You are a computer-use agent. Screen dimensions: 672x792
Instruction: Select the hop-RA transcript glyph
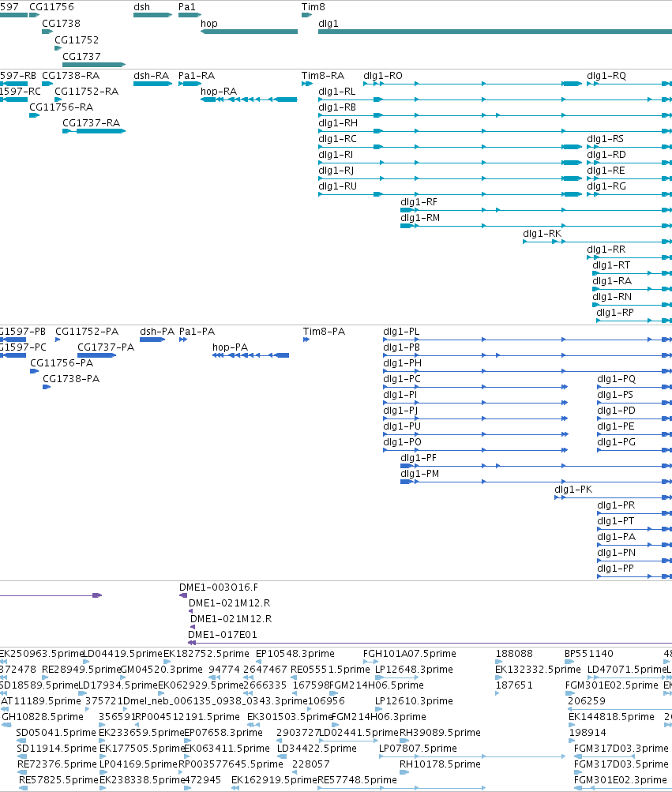coord(249,99)
